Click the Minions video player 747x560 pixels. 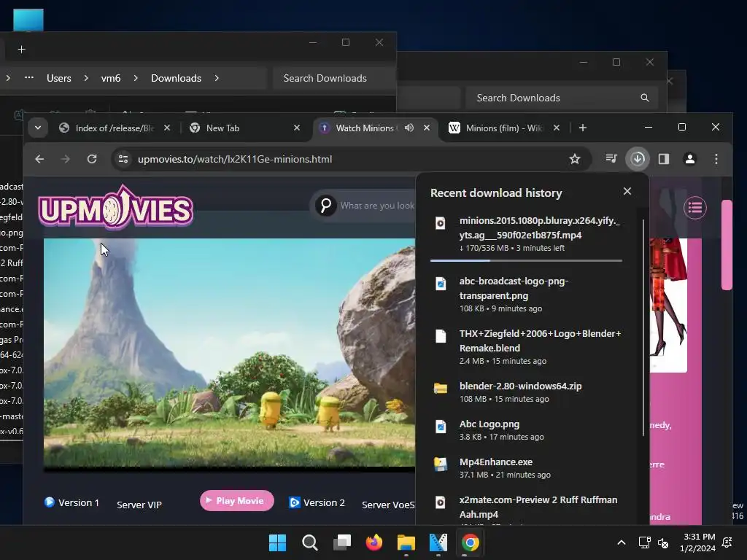tap(229, 355)
